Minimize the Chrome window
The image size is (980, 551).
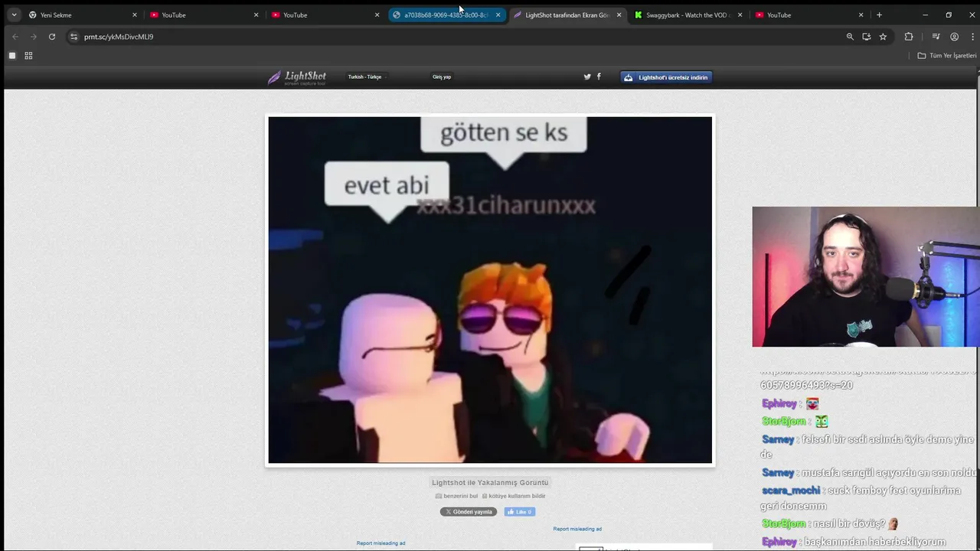(925, 15)
